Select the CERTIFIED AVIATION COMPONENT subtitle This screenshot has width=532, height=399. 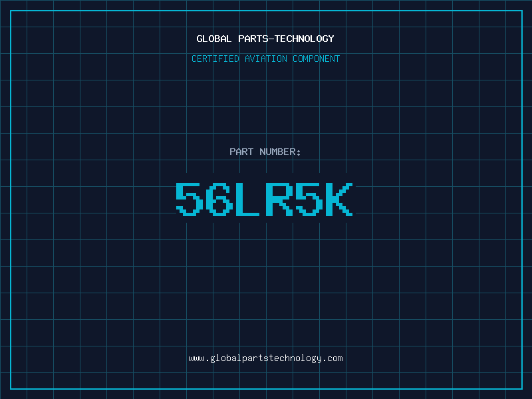pyautogui.click(x=265, y=59)
